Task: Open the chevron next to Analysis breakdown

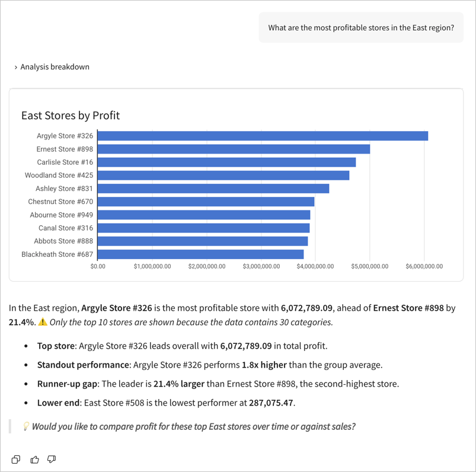Action: click(15, 66)
